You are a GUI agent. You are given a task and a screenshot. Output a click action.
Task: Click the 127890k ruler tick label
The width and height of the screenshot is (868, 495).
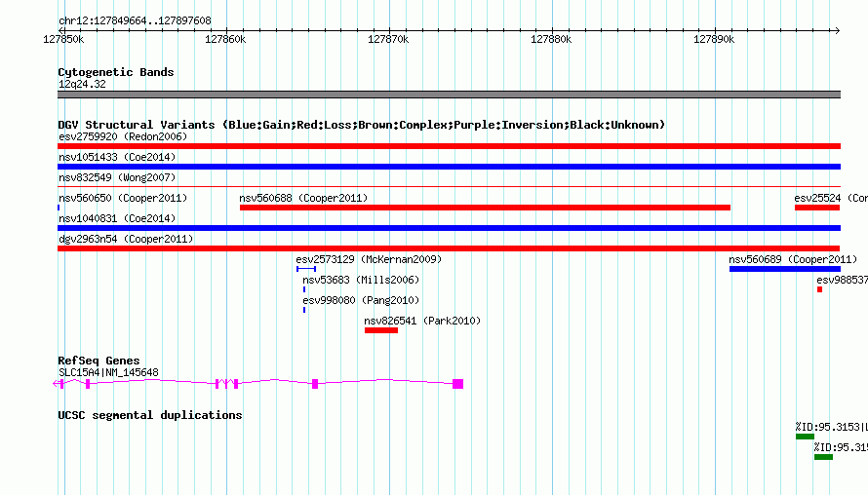tap(714, 39)
